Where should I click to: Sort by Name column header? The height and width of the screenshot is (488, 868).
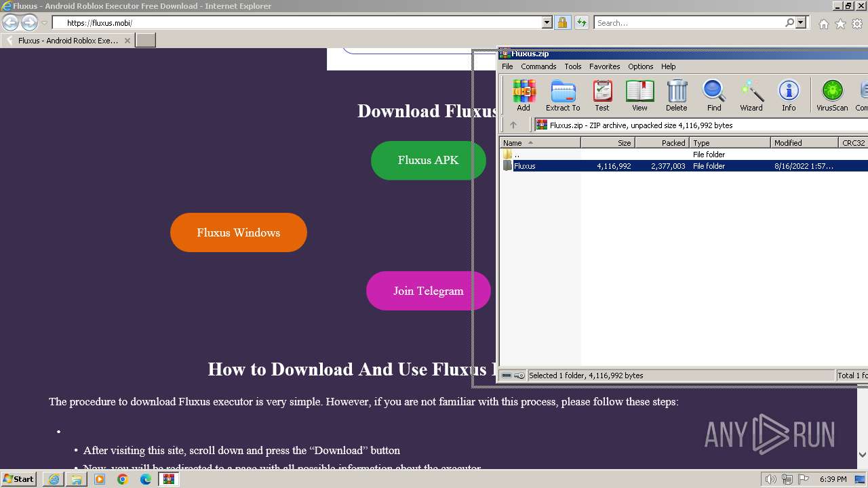pos(540,143)
